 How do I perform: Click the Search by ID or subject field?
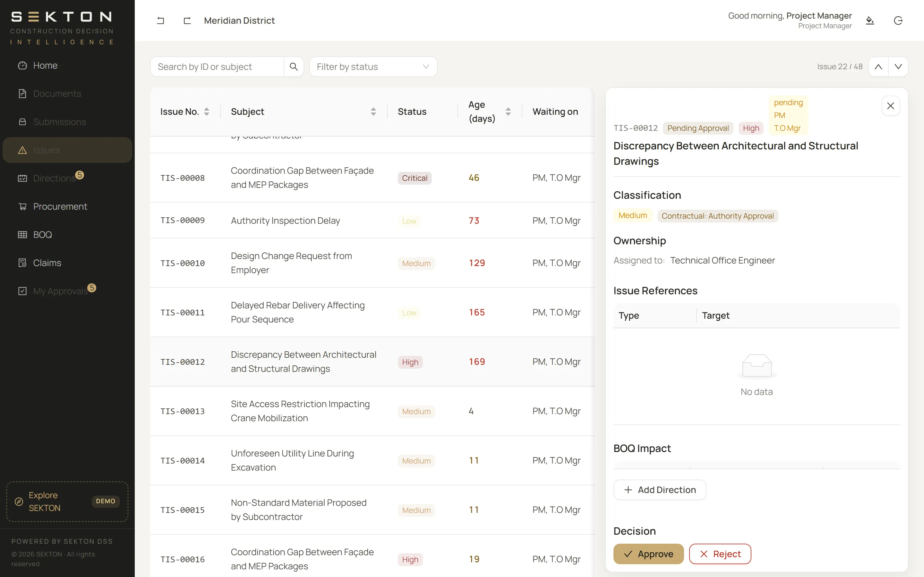click(x=217, y=67)
